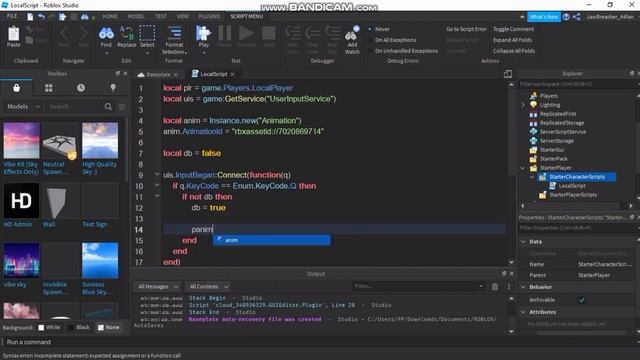
Task: Open the Output panel more options menu
Action: pos(509,287)
